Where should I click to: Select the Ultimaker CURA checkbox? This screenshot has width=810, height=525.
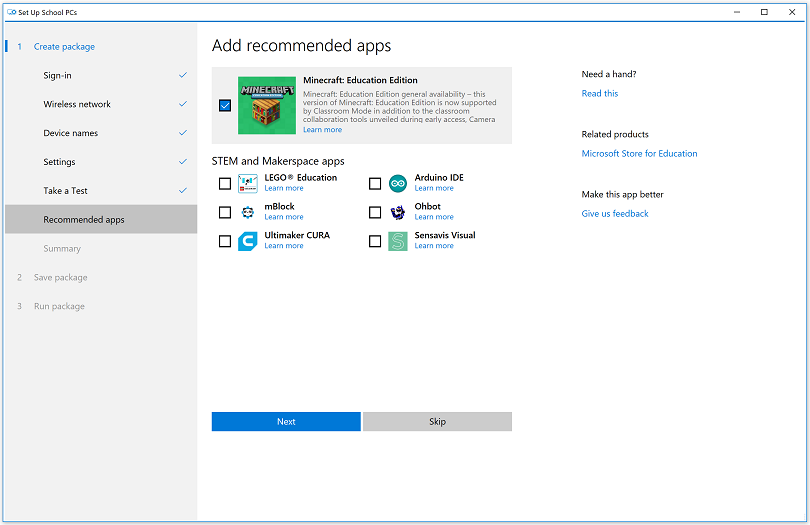point(225,241)
